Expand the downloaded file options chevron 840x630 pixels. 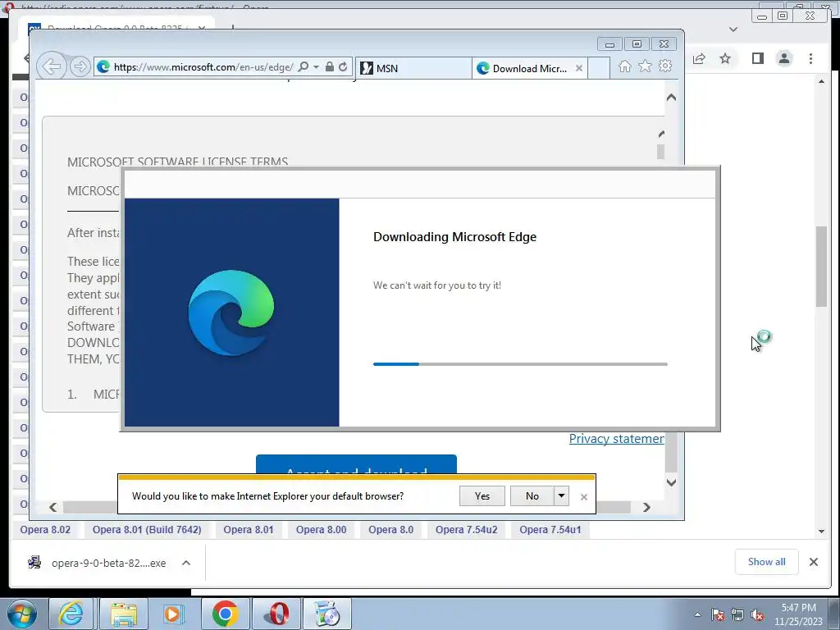pos(186,563)
